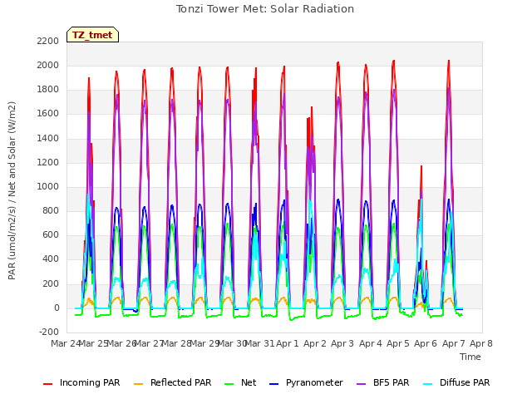Click the orange Reflected PAR legend swatch
Viewport: 532px width, 399px height.
coord(139,384)
